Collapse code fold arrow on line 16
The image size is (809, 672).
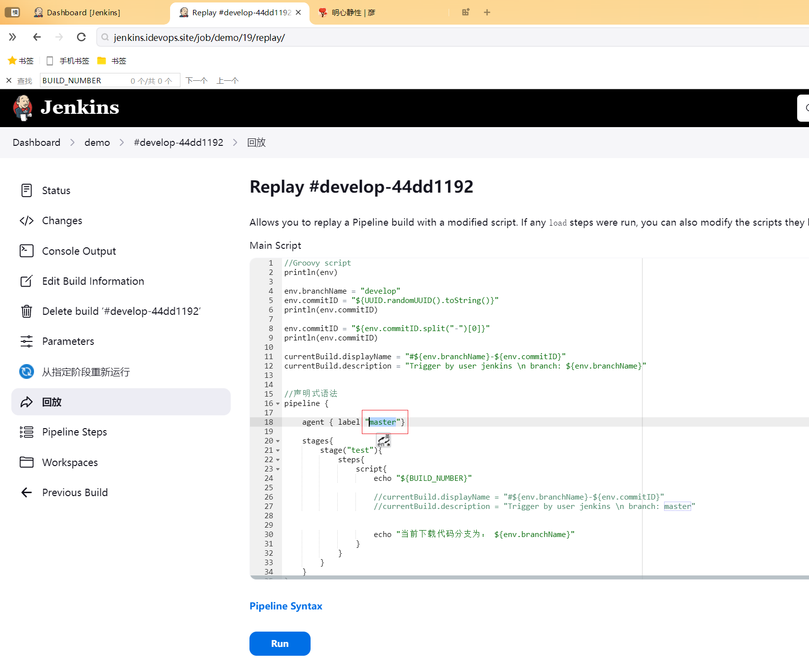(x=278, y=403)
